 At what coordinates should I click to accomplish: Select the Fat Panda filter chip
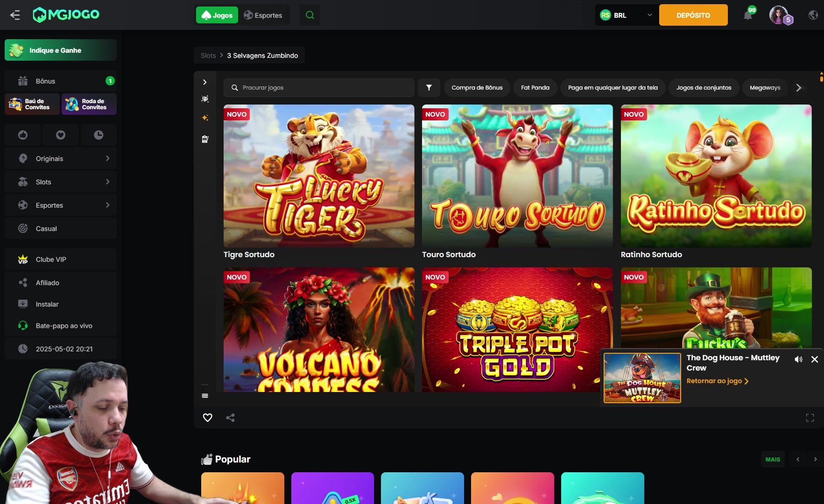[x=535, y=87]
